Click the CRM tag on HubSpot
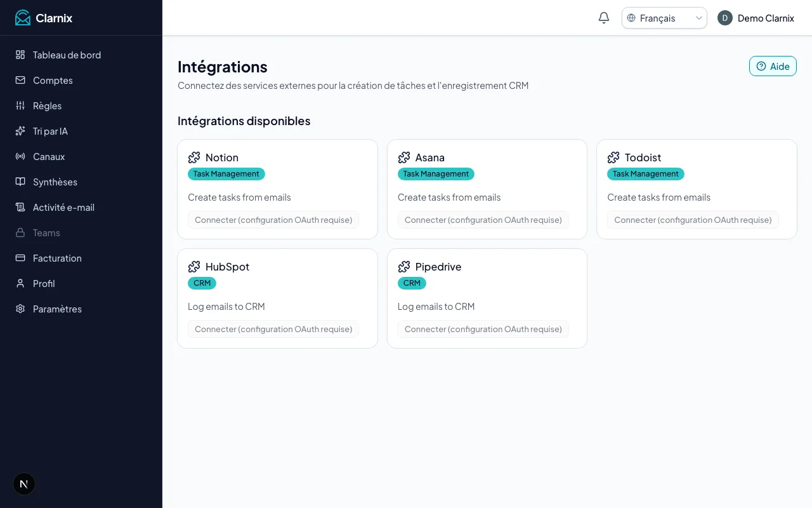The image size is (812, 508). [x=202, y=283]
